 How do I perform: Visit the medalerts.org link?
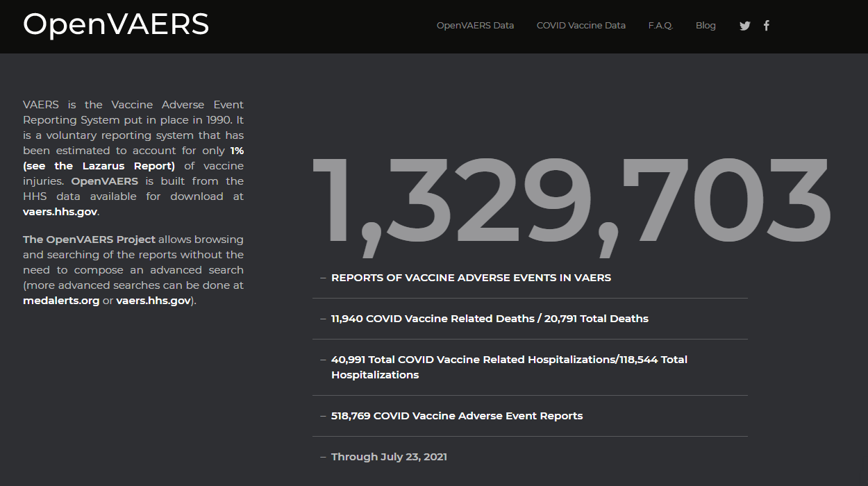tap(61, 301)
